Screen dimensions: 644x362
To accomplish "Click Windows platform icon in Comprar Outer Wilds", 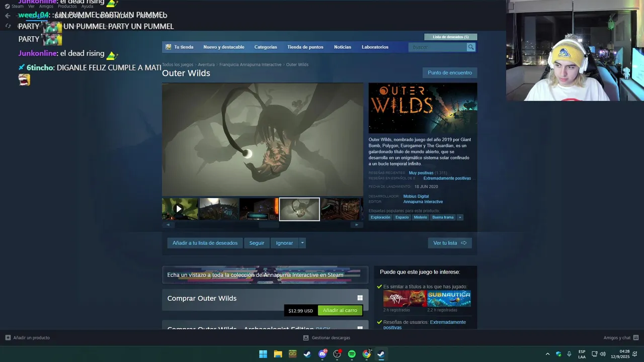I will tap(360, 298).
